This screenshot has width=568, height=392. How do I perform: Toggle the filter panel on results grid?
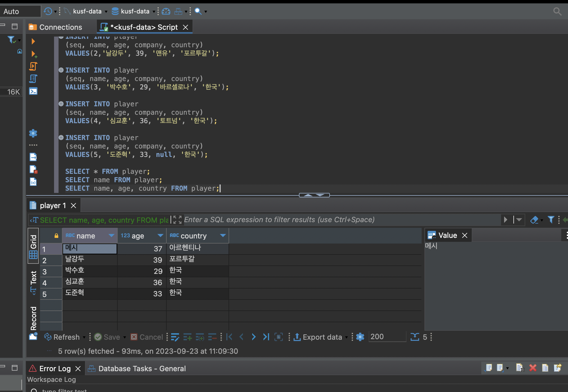click(x=551, y=220)
